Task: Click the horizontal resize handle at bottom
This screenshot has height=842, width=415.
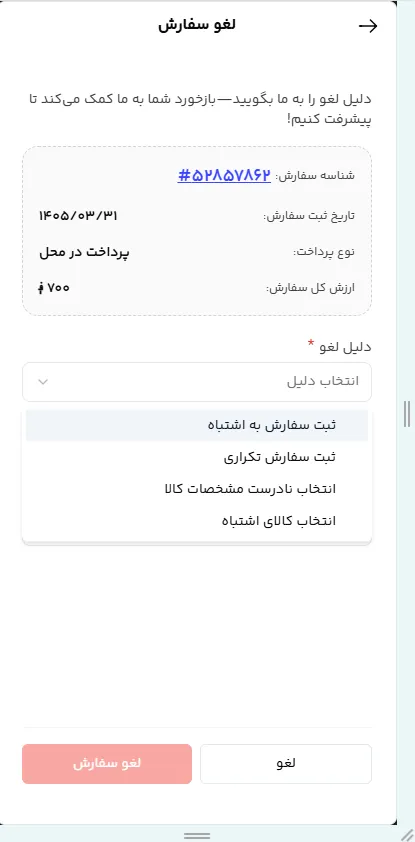Action: (197, 836)
